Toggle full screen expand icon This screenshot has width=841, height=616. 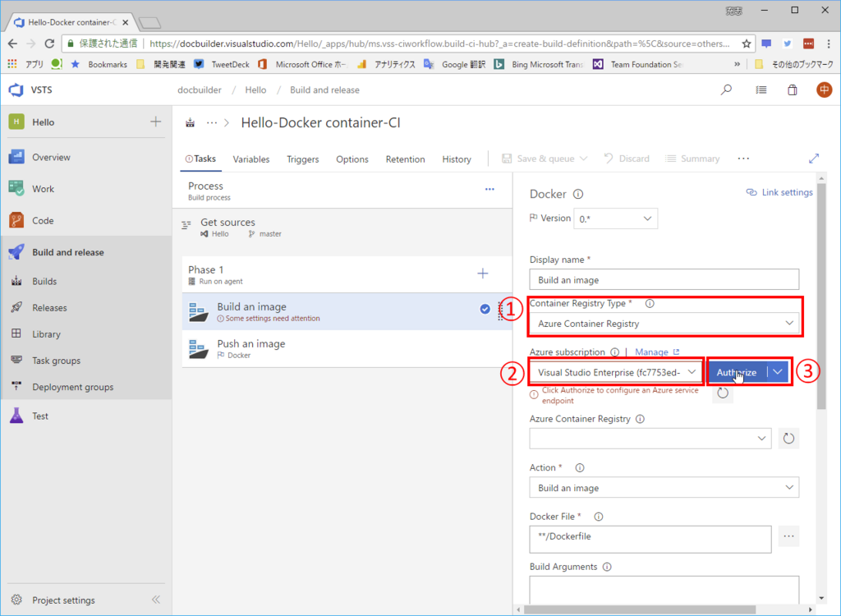(x=814, y=159)
